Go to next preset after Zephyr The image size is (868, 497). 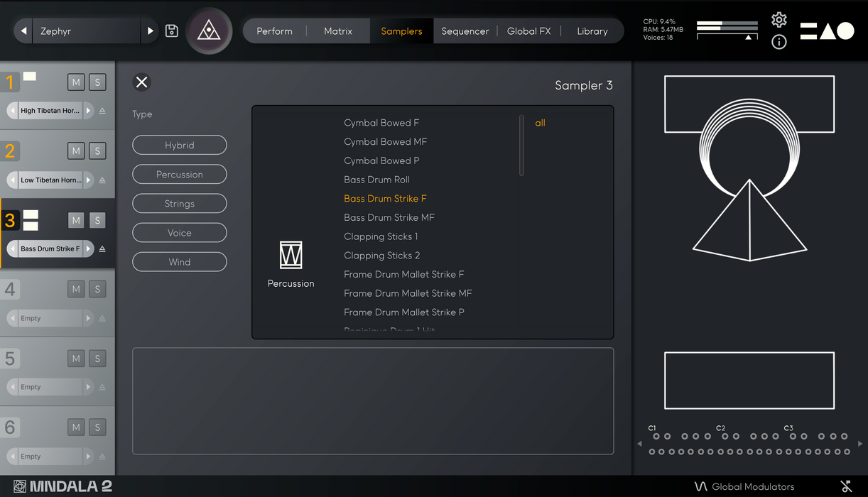(150, 31)
